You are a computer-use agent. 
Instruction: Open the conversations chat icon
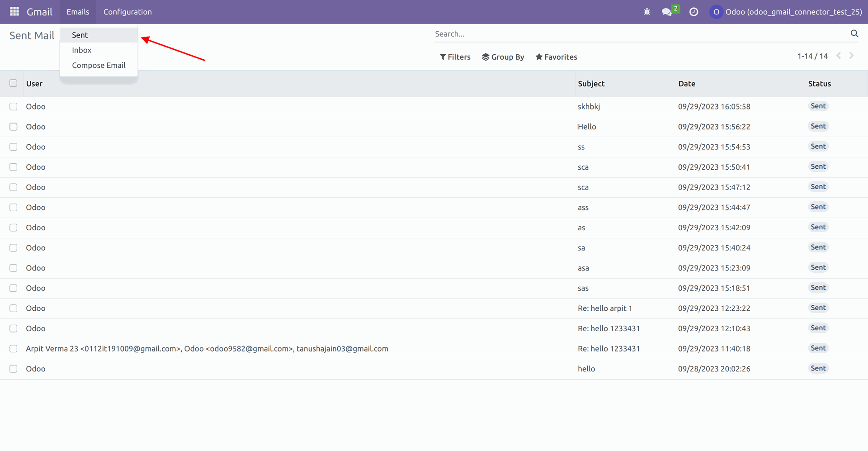[667, 12]
